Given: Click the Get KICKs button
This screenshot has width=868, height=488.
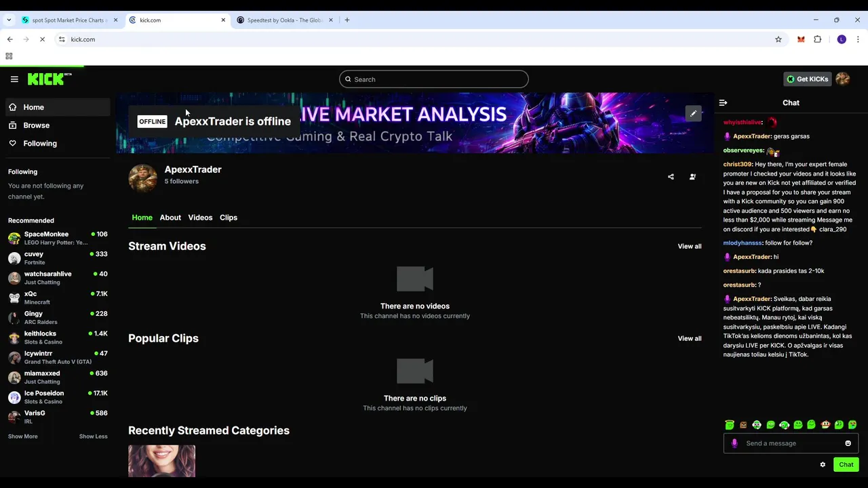Looking at the screenshot, I should coord(807,79).
